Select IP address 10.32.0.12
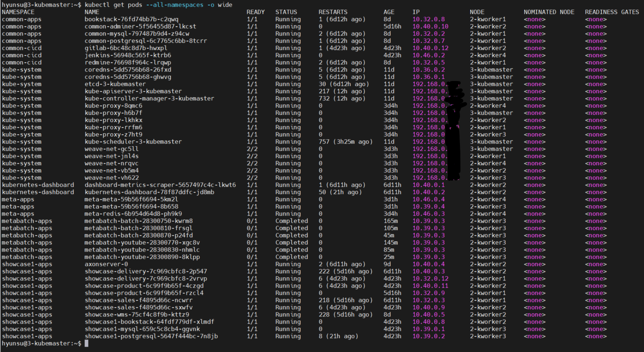This screenshot has width=644, height=352. pos(430,279)
